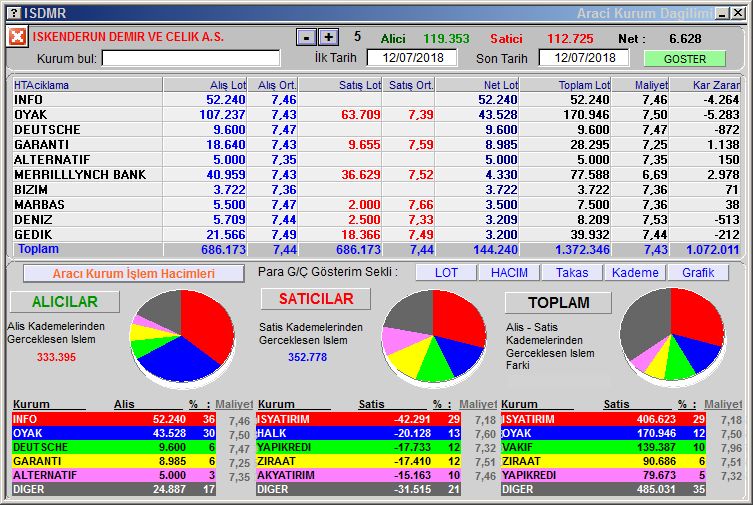Sort by Alış Lot column header
The height and width of the screenshot is (505, 753).
[205, 85]
